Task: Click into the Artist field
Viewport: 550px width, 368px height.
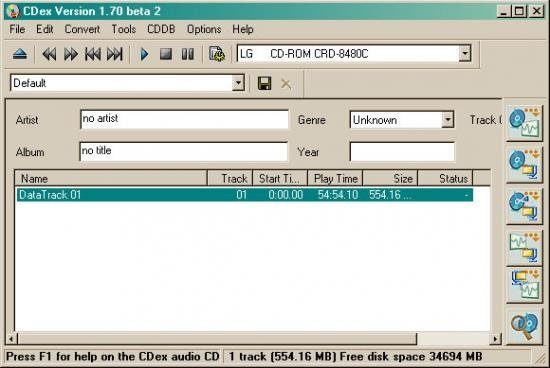Action: (185, 119)
